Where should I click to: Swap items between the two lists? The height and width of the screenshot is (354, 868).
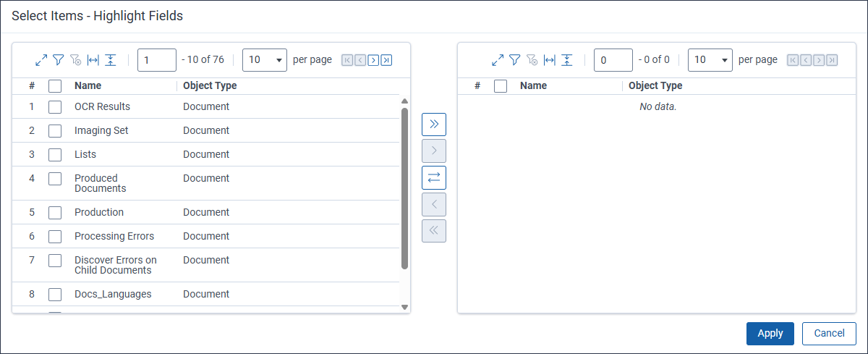tap(434, 177)
